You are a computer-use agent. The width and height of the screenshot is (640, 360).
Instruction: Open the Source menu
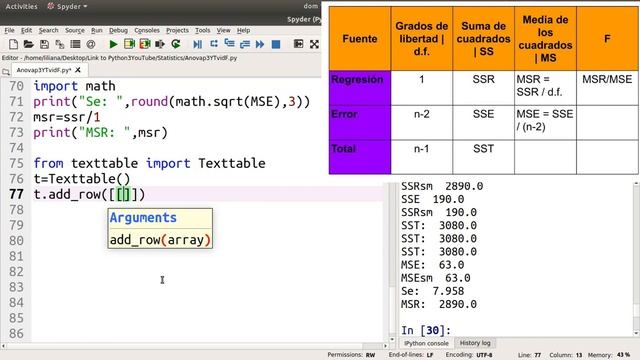point(75,30)
